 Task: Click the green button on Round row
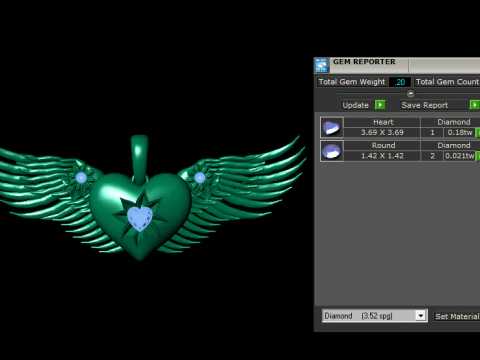point(478,156)
